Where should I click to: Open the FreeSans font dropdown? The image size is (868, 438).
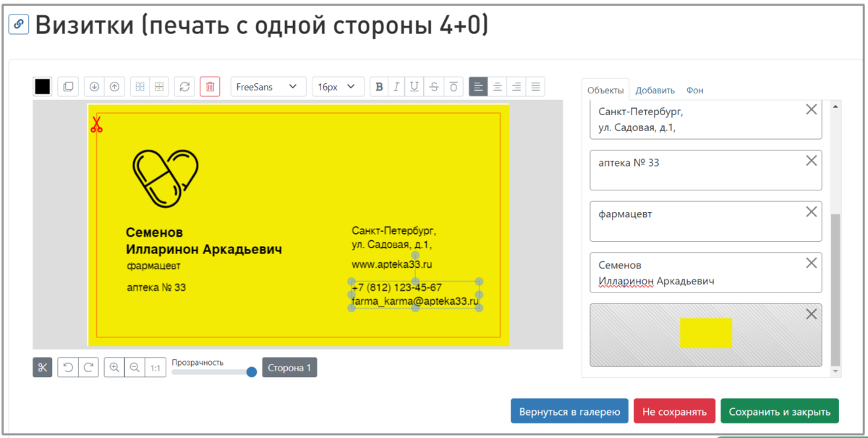pos(268,87)
